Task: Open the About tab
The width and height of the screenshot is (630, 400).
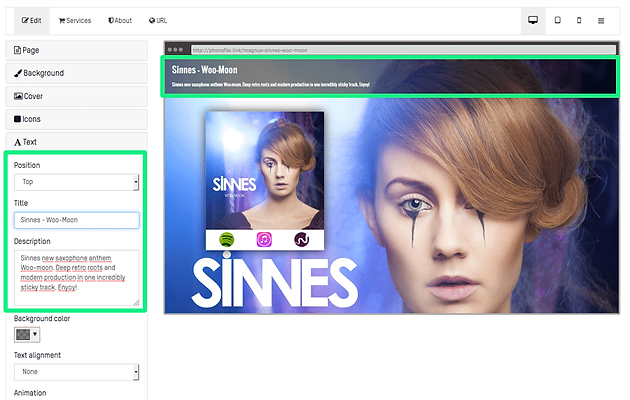Action: pyautogui.click(x=120, y=20)
